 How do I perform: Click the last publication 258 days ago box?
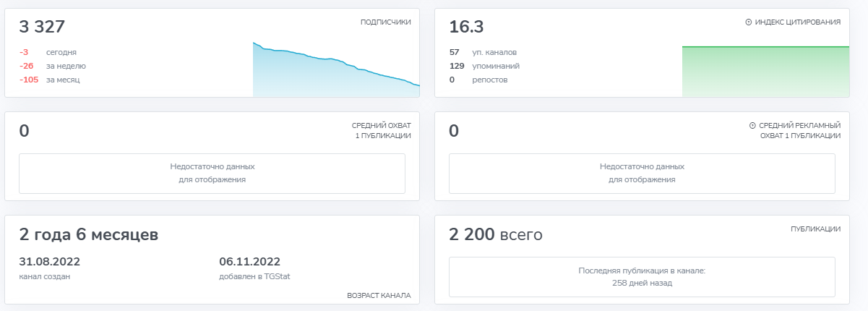pos(642,276)
